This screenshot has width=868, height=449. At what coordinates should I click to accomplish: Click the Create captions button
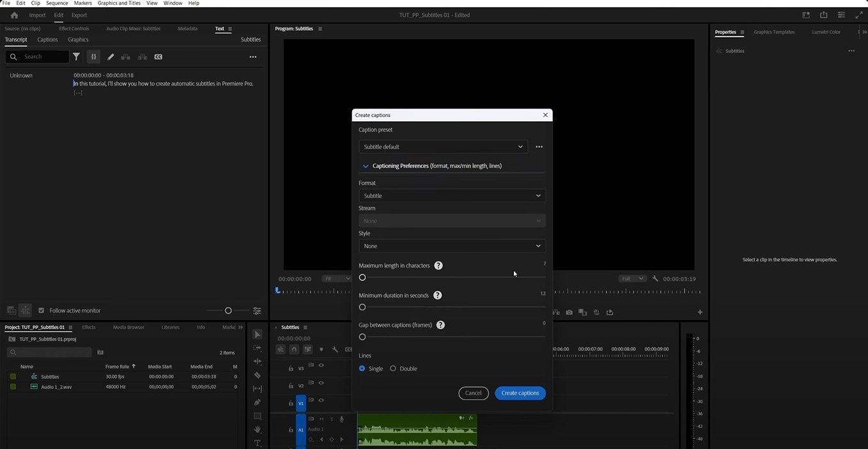(520, 393)
